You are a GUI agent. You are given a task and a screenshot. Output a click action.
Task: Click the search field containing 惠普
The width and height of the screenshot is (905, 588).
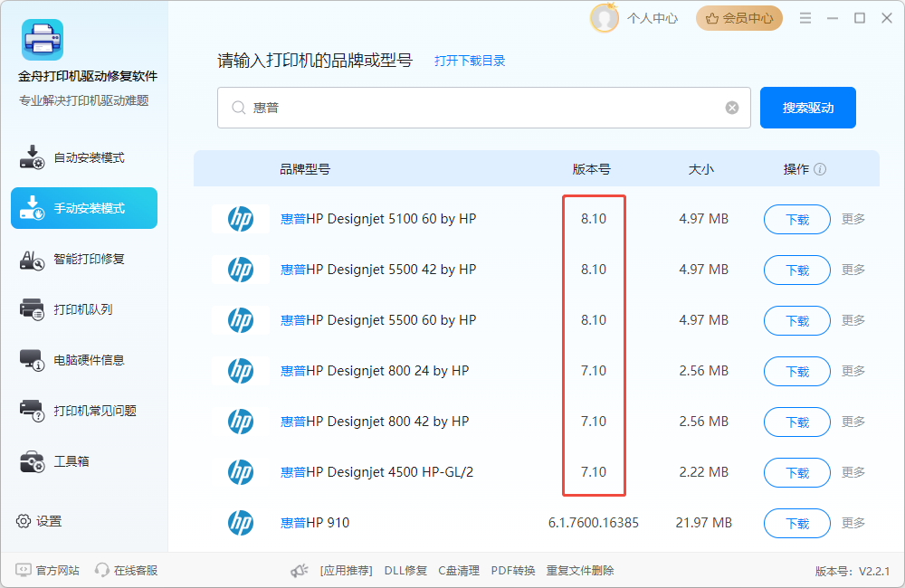tap(483, 108)
